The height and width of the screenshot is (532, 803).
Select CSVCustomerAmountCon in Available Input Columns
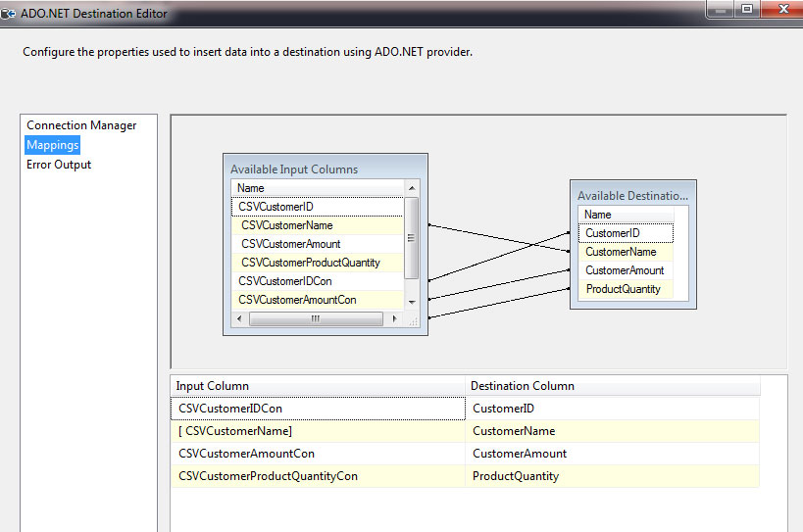tap(318, 300)
